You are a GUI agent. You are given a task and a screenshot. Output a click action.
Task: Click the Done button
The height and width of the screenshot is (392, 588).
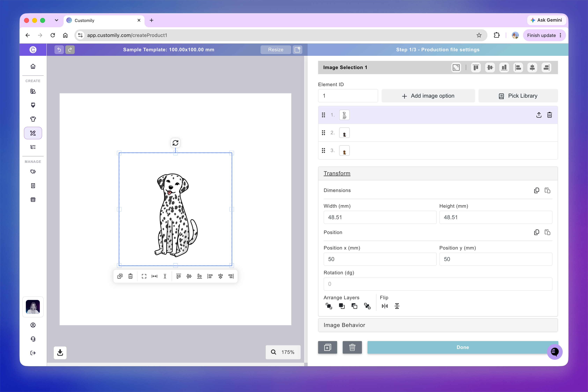[x=463, y=347]
